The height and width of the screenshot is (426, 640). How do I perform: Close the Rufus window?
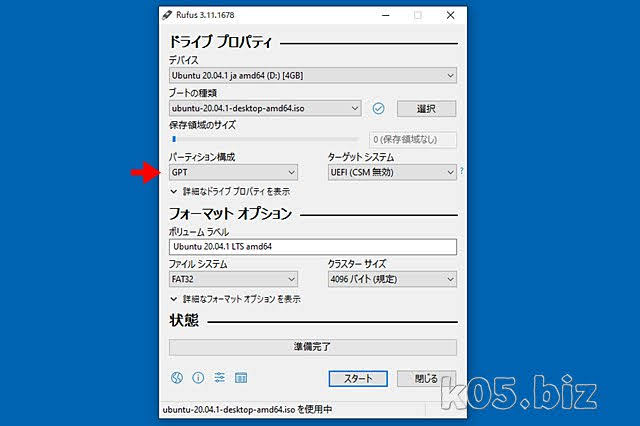[450, 15]
